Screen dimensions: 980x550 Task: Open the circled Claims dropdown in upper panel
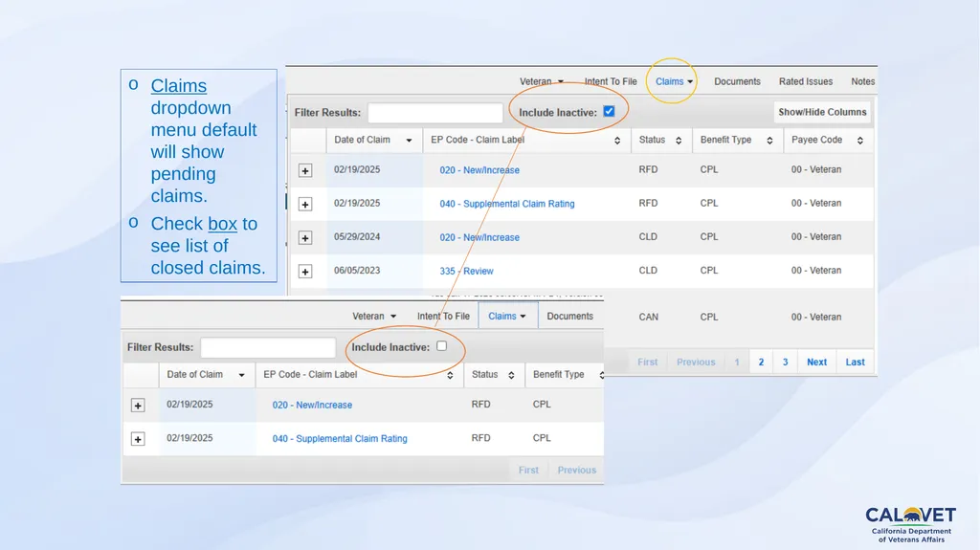coord(674,81)
